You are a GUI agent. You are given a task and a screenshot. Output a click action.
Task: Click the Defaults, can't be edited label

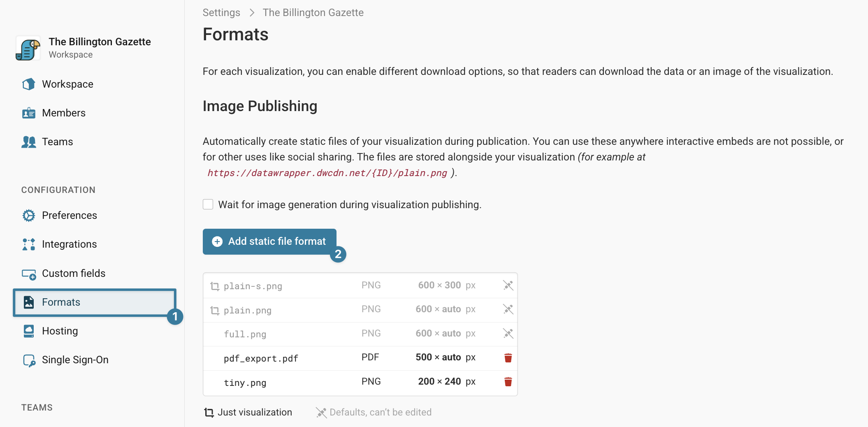(381, 412)
